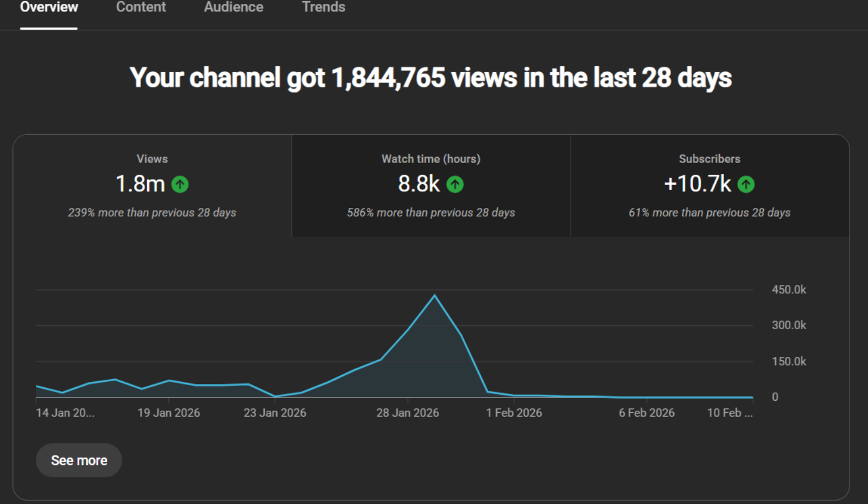The width and height of the screenshot is (868, 504).
Task: Click the 6 Feb 2026 axis label
Action: coord(647,413)
